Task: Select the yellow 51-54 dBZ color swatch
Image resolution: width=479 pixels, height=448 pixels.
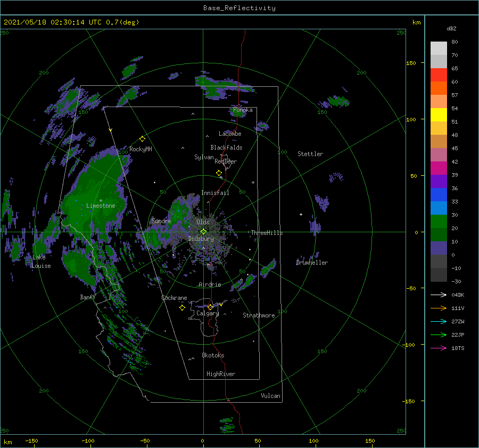Action: [439, 115]
